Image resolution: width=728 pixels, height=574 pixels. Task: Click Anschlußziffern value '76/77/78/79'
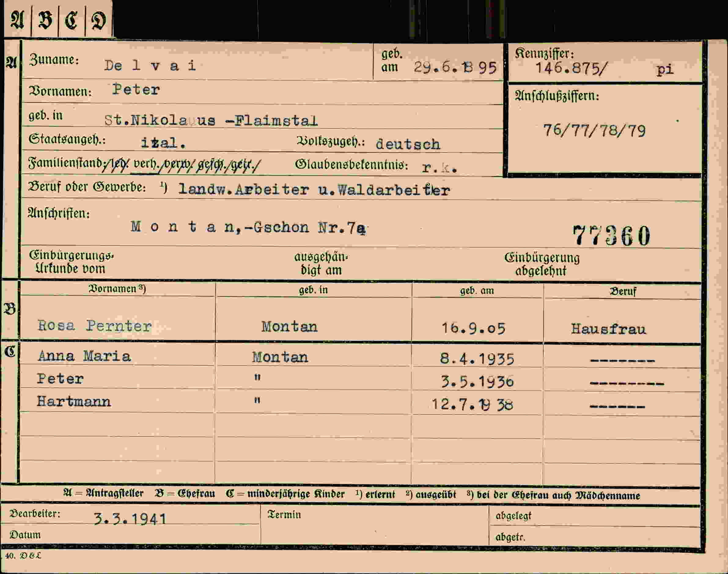(594, 131)
